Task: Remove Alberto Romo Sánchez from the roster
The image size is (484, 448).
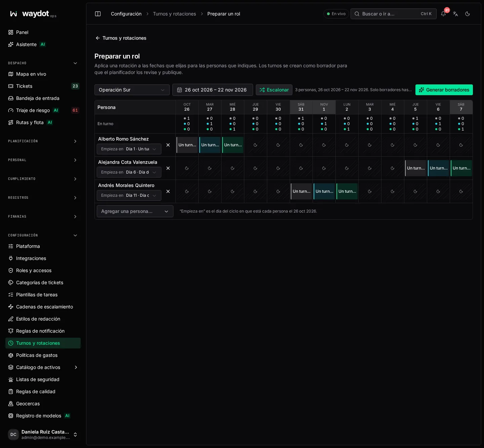Action: pos(168,145)
